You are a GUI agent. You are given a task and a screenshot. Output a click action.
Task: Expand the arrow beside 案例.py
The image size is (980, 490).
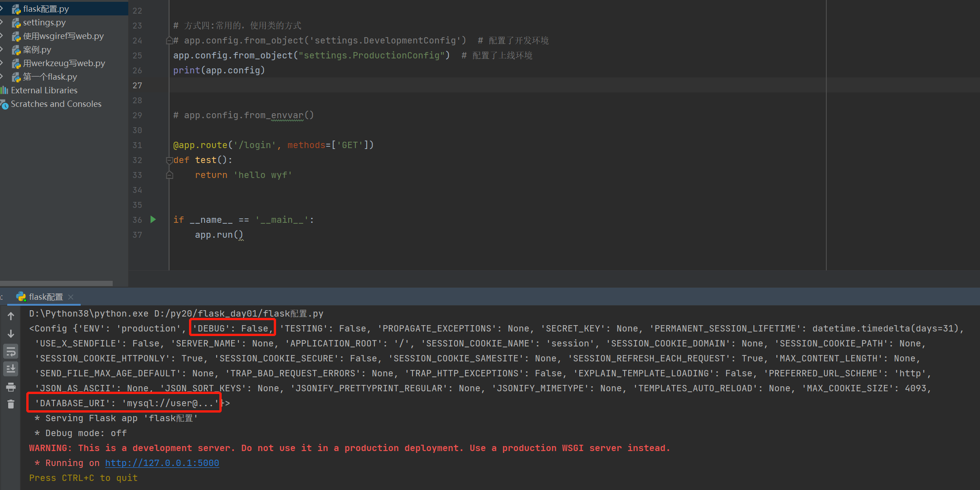coord(2,49)
